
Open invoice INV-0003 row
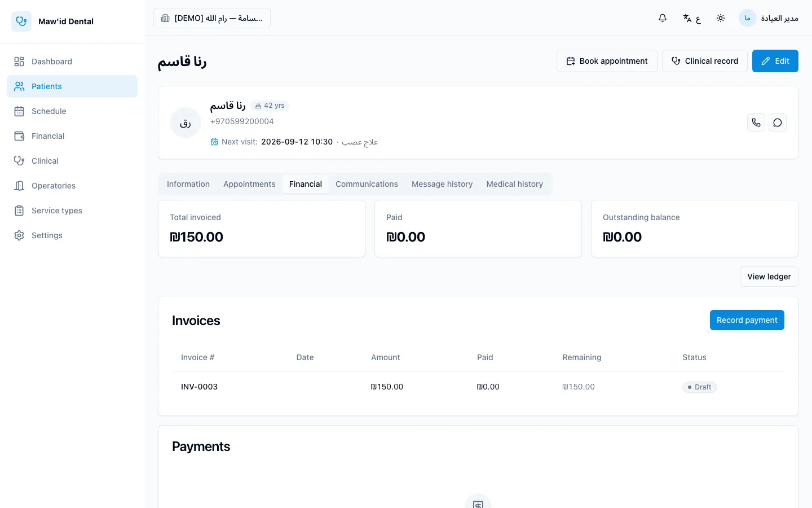click(478, 387)
